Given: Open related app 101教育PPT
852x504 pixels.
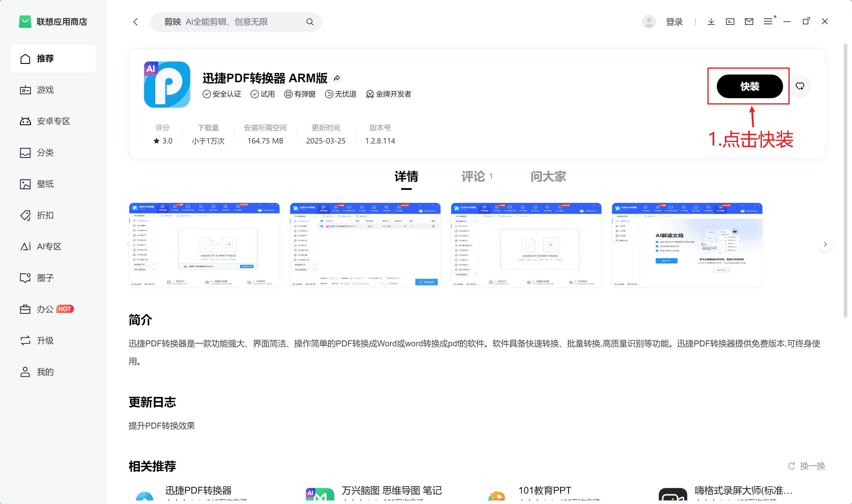Looking at the screenshot, I should point(545,490).
